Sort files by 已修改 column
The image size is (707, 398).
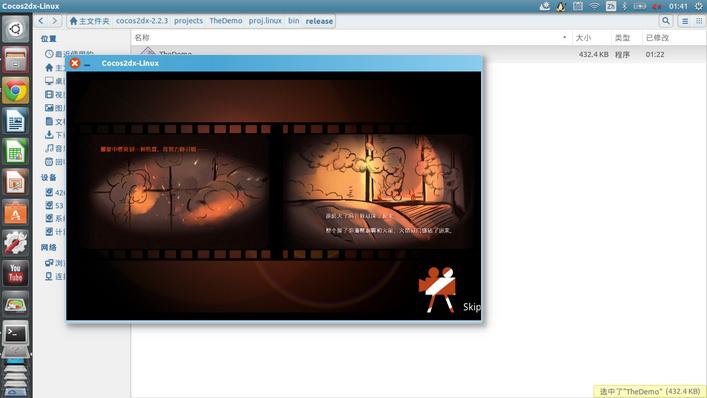[674, 38]
